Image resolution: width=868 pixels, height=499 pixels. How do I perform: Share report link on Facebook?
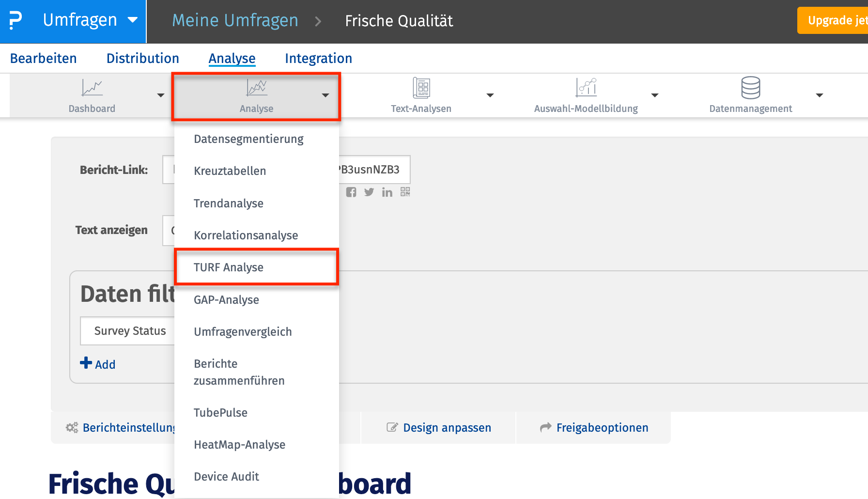pos(351,192)
